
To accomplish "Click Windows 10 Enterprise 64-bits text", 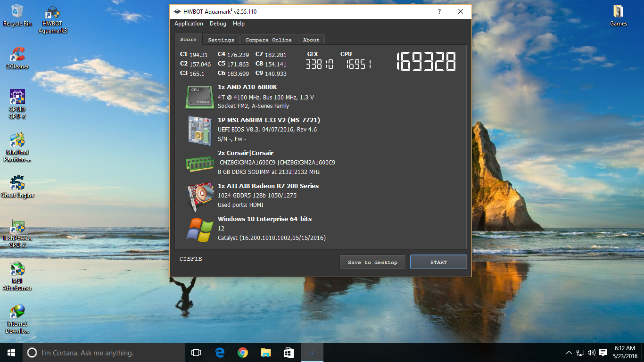I will [264, 219].
